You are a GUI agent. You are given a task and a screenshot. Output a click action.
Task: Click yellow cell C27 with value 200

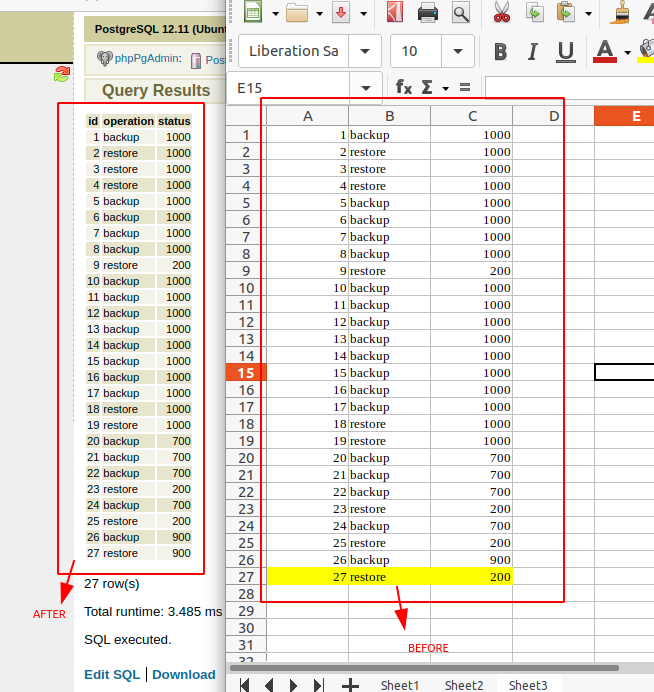[x=472, y=577]
